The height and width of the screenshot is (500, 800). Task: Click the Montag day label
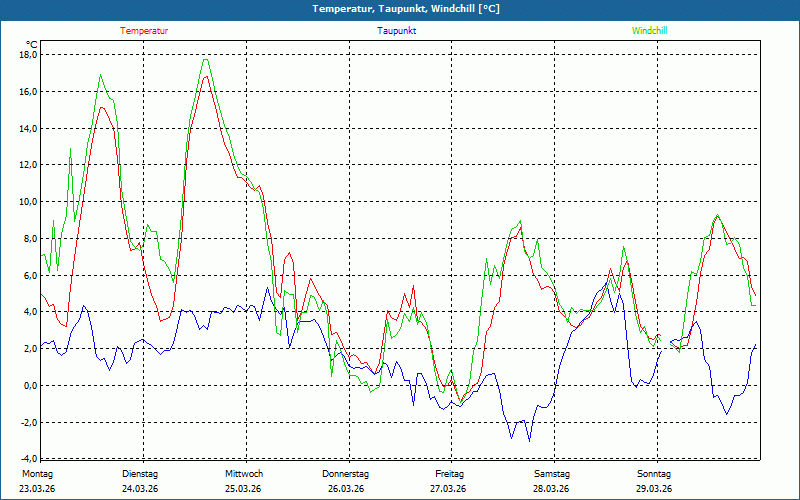pos(36,474)
